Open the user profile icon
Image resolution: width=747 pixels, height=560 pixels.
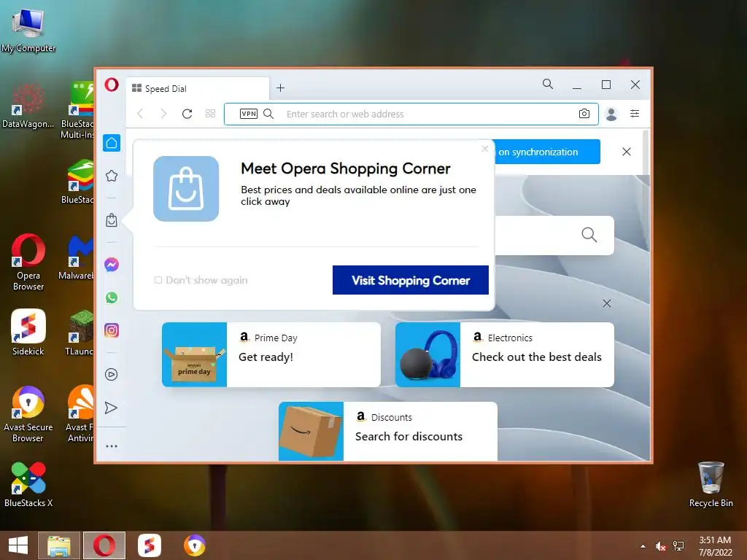point(611,114)
